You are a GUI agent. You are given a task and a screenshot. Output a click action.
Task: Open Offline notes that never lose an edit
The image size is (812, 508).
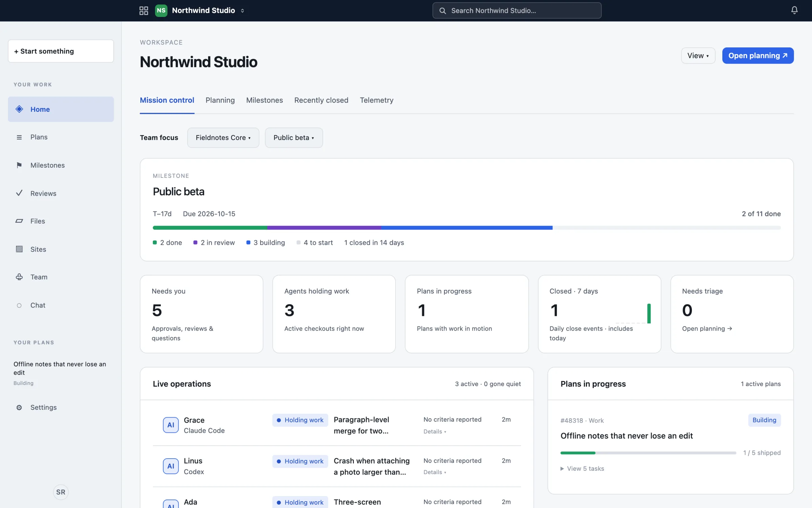pyautogui.click(x=627, y=436)
